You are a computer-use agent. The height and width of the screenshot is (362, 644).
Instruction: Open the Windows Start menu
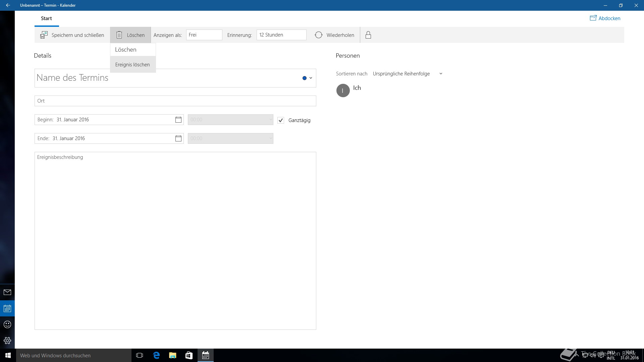point(8,355)
